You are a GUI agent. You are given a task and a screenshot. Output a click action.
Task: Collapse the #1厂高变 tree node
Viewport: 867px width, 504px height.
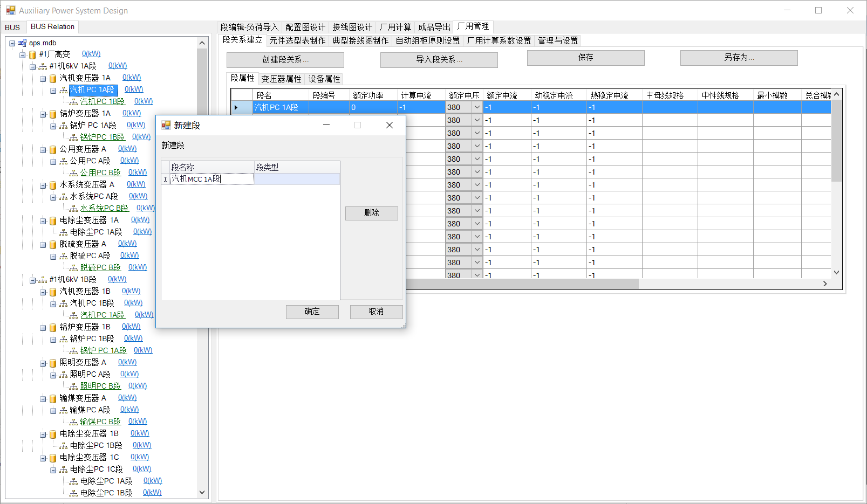[22, 55]
